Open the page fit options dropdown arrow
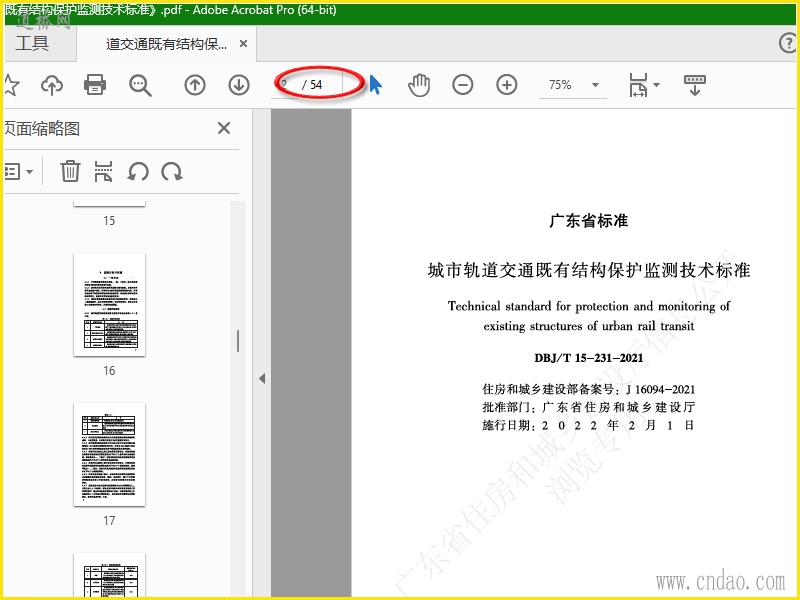 [x=657, y=85]
